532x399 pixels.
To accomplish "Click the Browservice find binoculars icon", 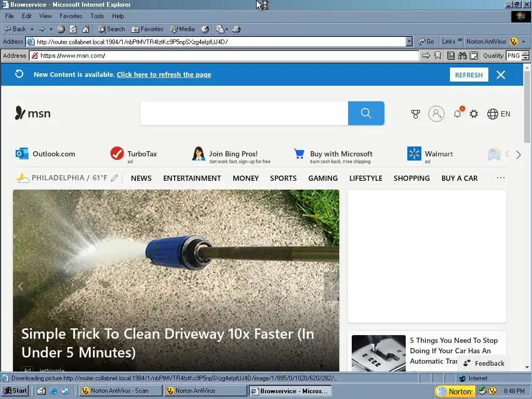I will [462, 56].
